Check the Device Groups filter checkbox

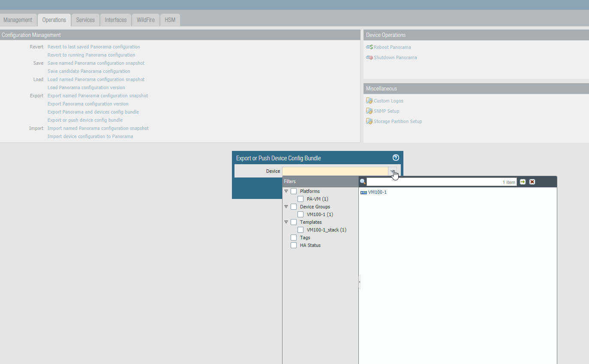pyautogui.click(x=294, y=207)
